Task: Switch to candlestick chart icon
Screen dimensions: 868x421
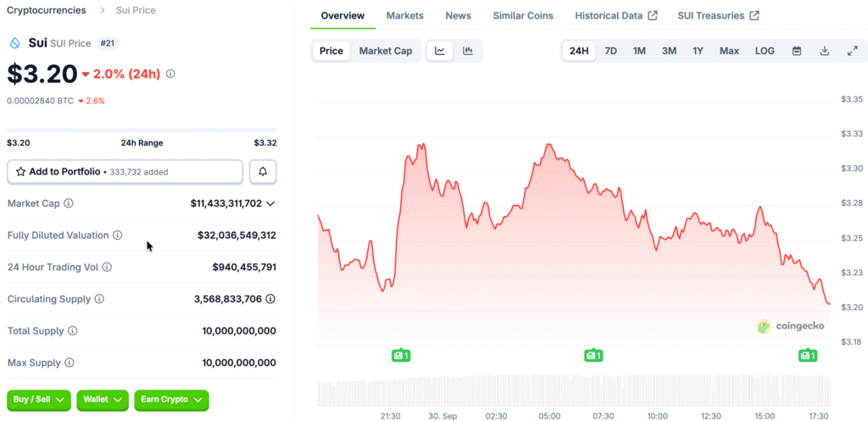Action: point(468,51)
